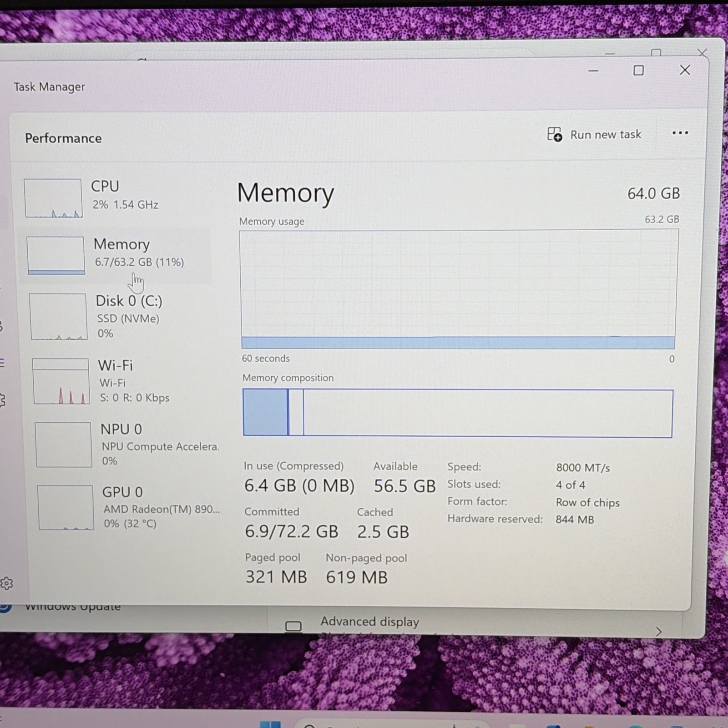Click the 6.4 GB (0 MB) in-use value
This screenshot has height=728, width=728.
click(x=299, y=485)
